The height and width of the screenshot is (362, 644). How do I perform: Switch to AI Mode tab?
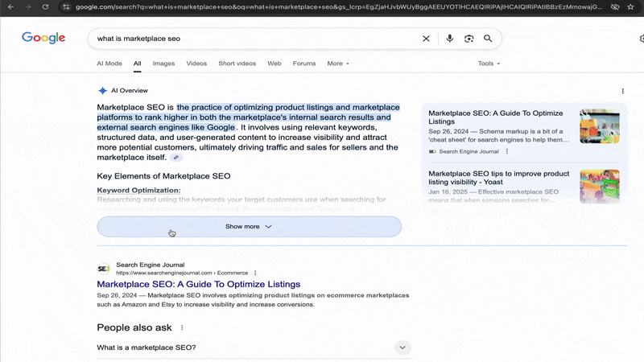(x=109, y=64)
